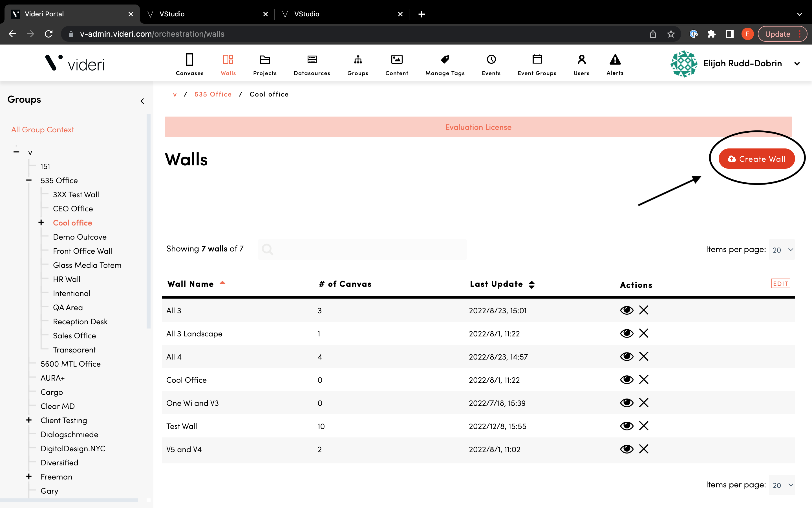Open the Alerts section
The height and width of the screenshot is (508, 812).
[x=615, y=65]
